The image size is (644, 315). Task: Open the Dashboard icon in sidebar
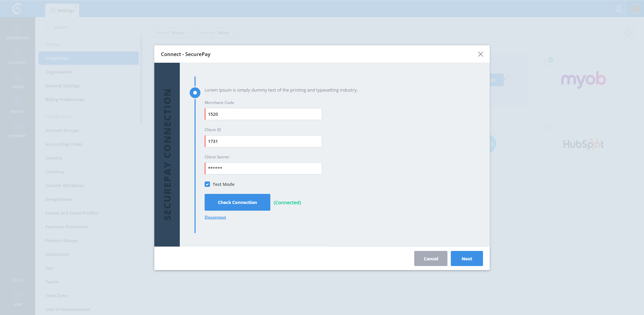pyautogui.click(x=17, y=30)
